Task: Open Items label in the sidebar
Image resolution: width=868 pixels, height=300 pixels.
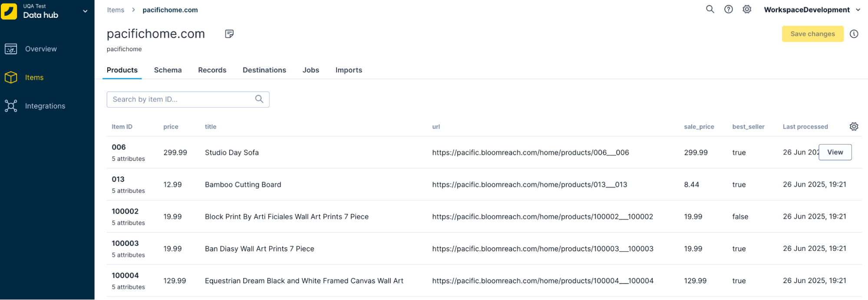Action: coord(34,78)
